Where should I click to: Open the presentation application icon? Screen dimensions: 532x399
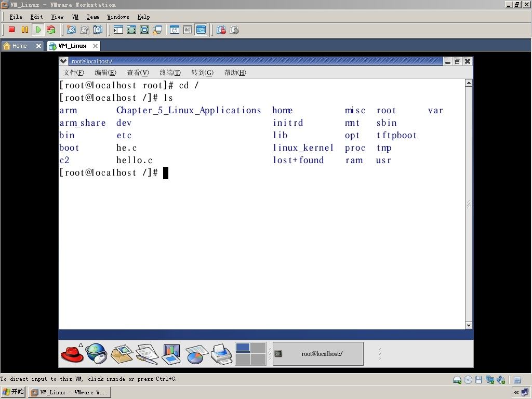click(x=171, y=354)
